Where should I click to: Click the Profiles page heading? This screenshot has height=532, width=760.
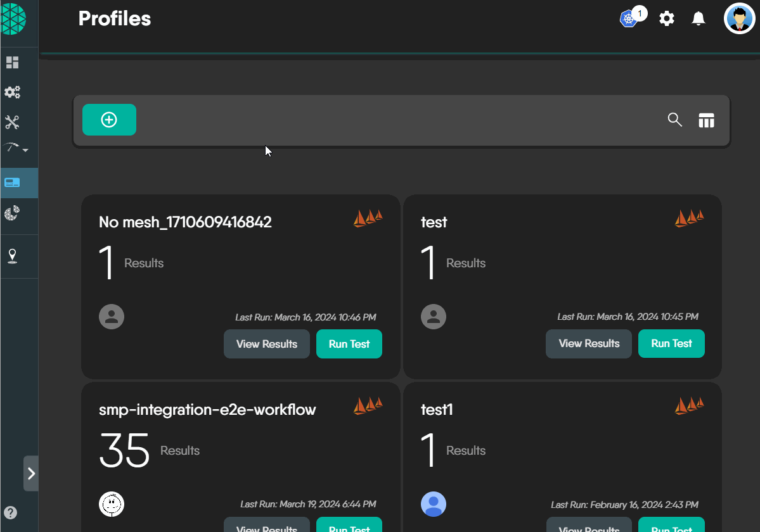click(x=114, y=18)
